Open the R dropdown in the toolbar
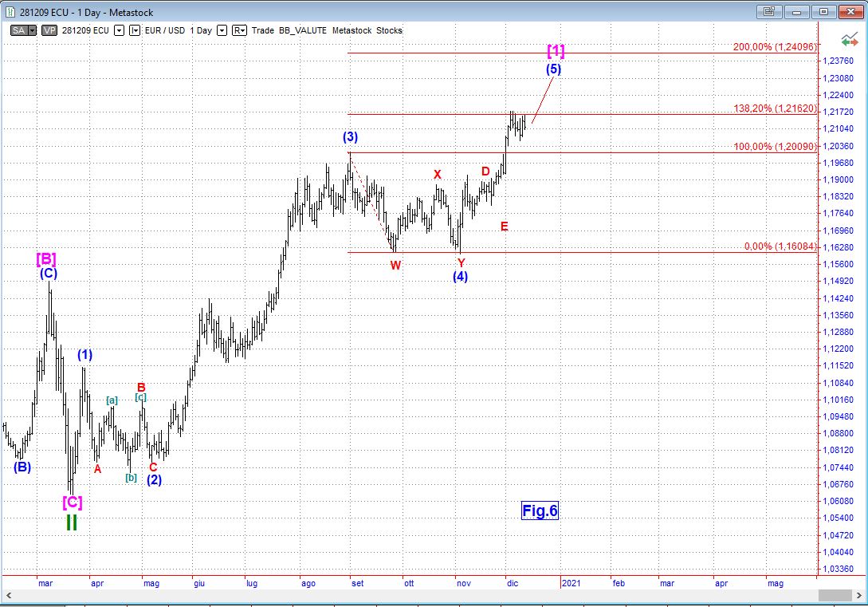The height and width of the screenshot is (607, 868). (240, 30)
